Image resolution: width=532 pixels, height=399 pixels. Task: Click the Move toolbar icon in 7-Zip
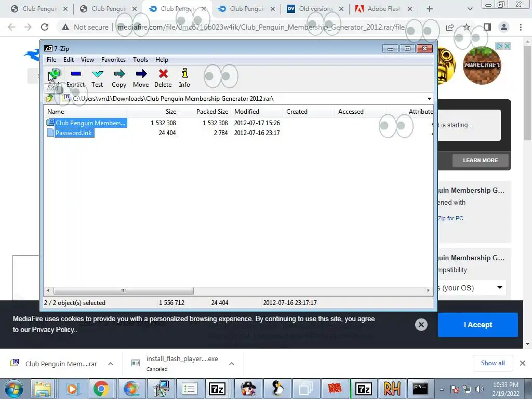click(x=141, y=78)
